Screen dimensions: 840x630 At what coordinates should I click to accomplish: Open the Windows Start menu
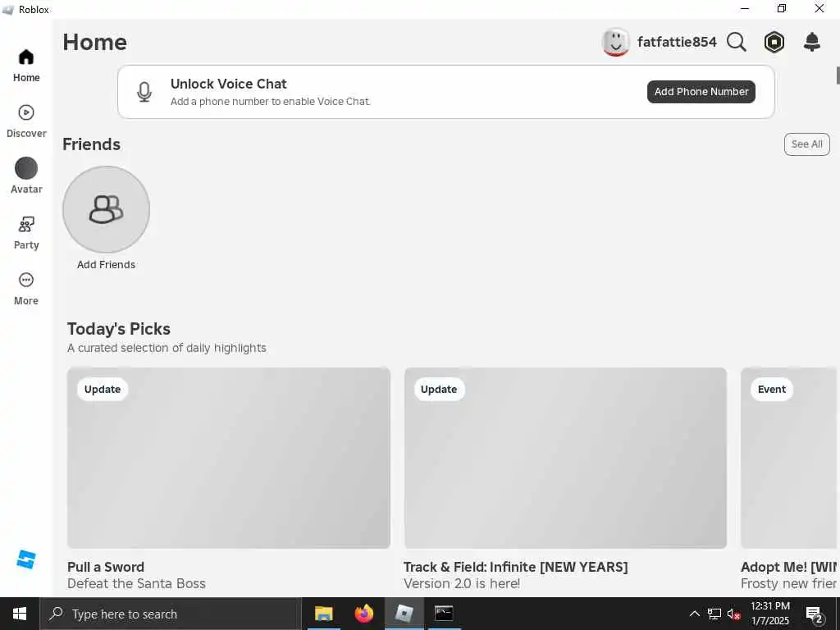coord(20,614)
